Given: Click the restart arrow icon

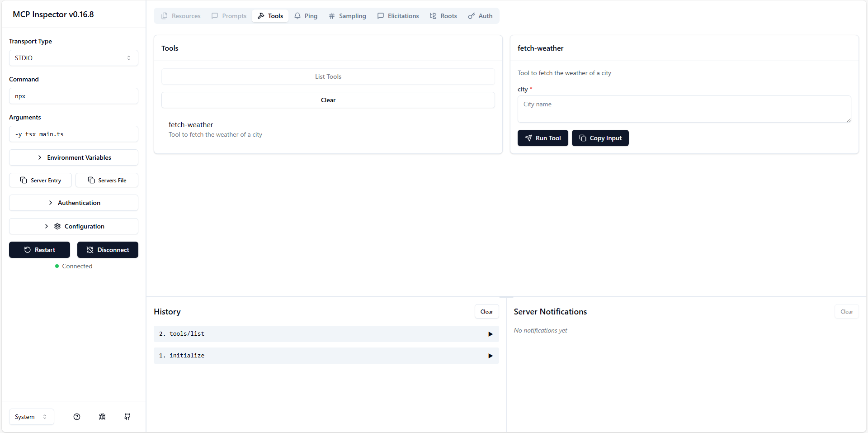Looking at the screenshot, I should click(28, 250).
